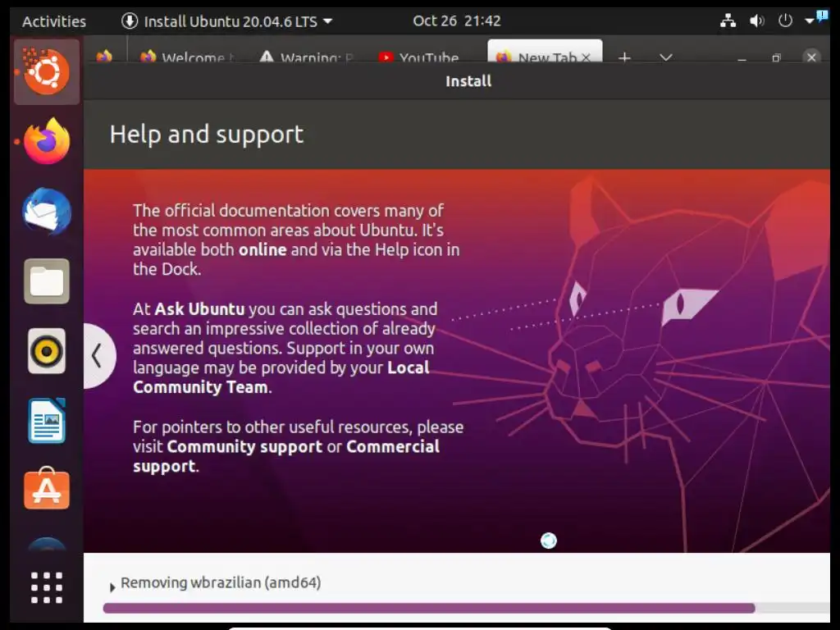This screenshot has height=630, width=840.
Task: Close the New Tab tab in Firefox
Action: click(x=586, y=57)
